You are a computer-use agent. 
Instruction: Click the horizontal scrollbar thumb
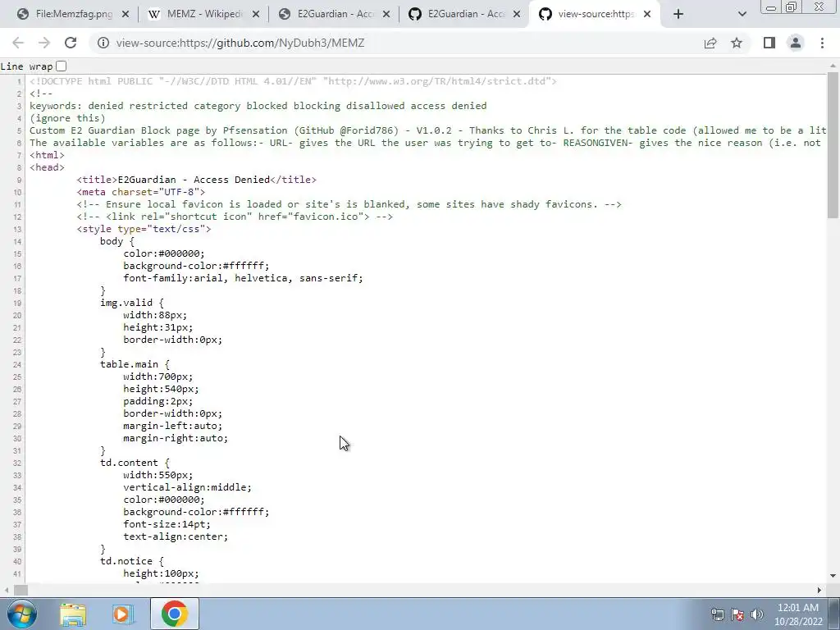[x=21, y=590]
